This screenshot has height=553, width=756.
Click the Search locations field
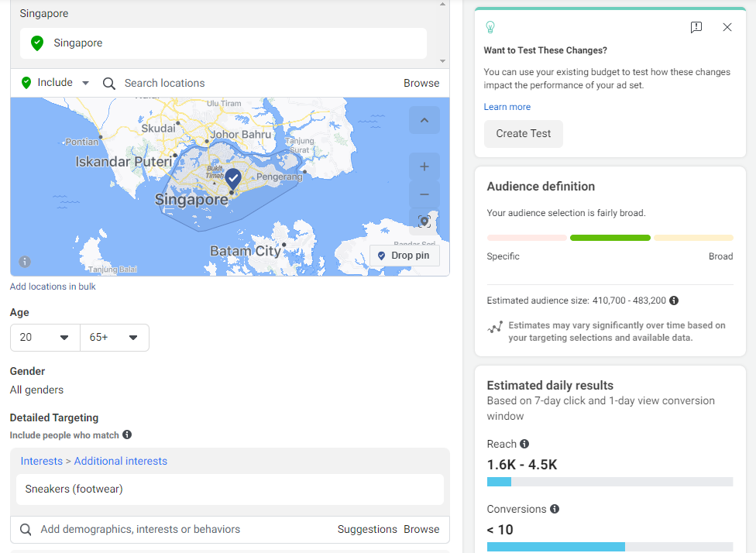click(248, 83)
